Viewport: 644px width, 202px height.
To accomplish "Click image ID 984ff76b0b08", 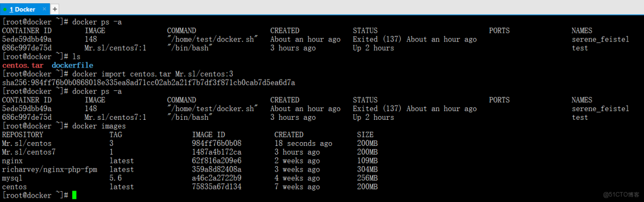I will (x=217, y=144).
